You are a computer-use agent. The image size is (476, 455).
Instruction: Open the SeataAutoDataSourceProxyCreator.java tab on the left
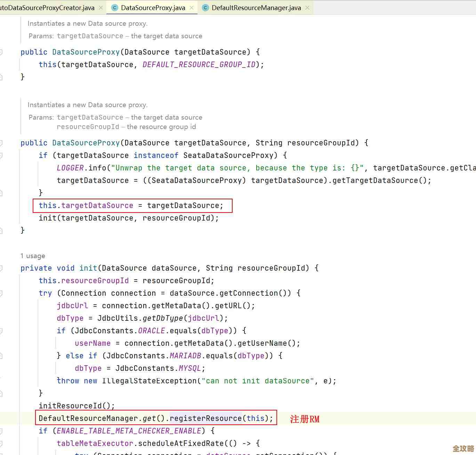[47, 8]
